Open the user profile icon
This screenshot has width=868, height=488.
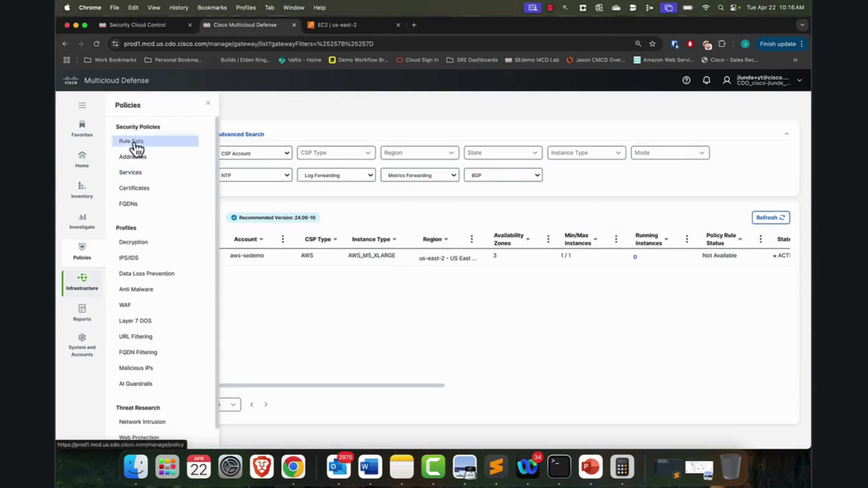pyautogui.click(x=726, y=80)
